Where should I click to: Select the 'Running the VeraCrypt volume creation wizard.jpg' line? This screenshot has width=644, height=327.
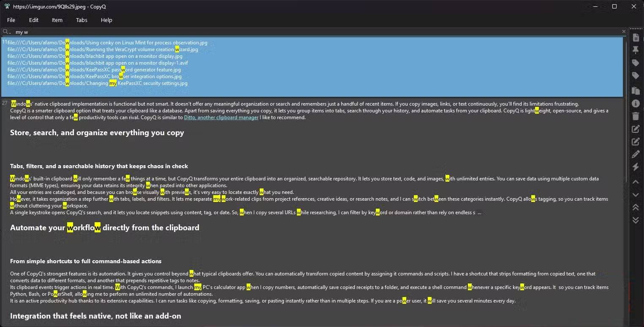coord(103,49)
